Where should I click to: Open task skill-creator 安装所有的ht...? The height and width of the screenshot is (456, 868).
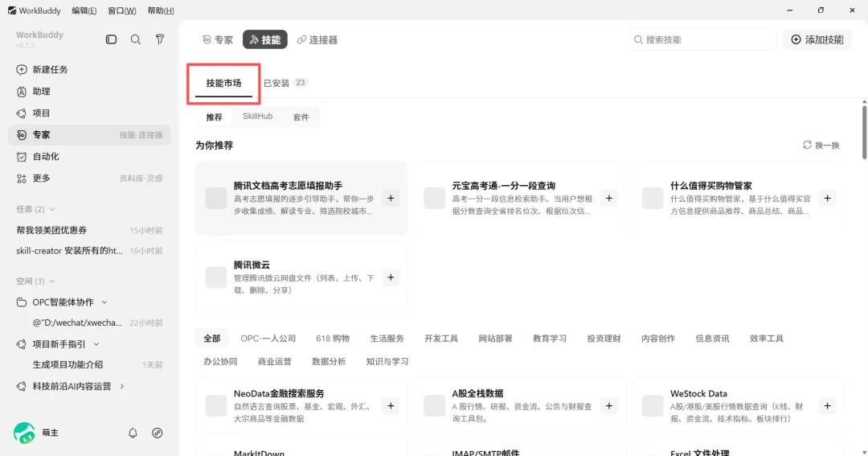(x=89, y=250)
